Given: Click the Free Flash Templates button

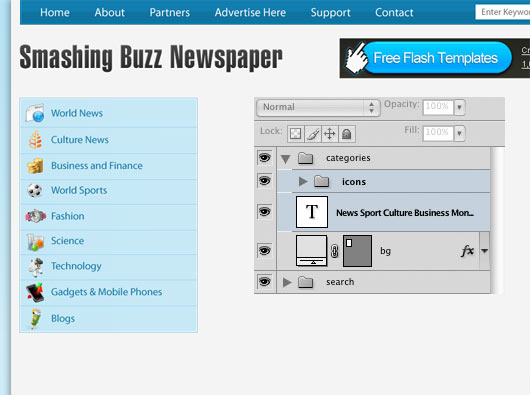Looking at the screenshot, I should (438, 58).
